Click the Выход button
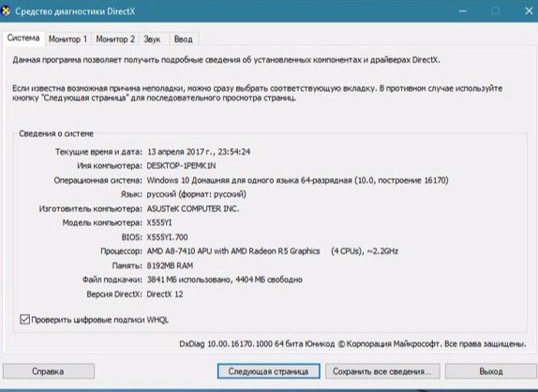Screen dimensions: 538x392 point(491,371)
